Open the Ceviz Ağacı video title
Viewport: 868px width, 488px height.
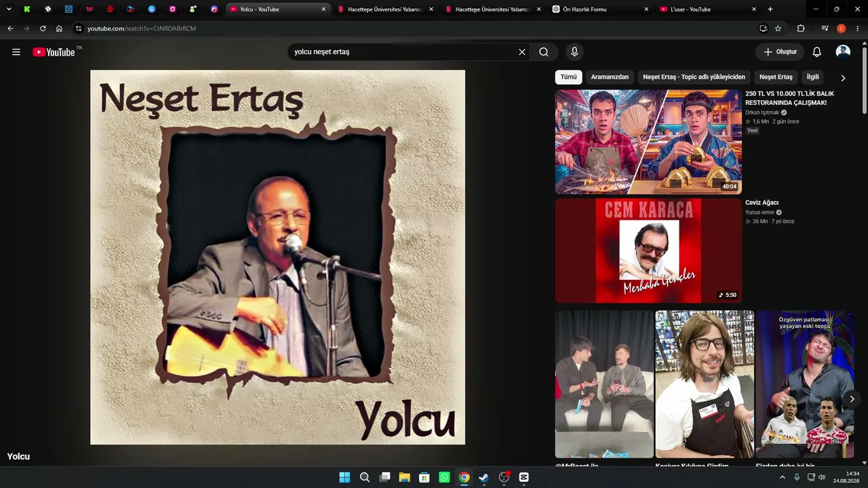pos(762,203)
